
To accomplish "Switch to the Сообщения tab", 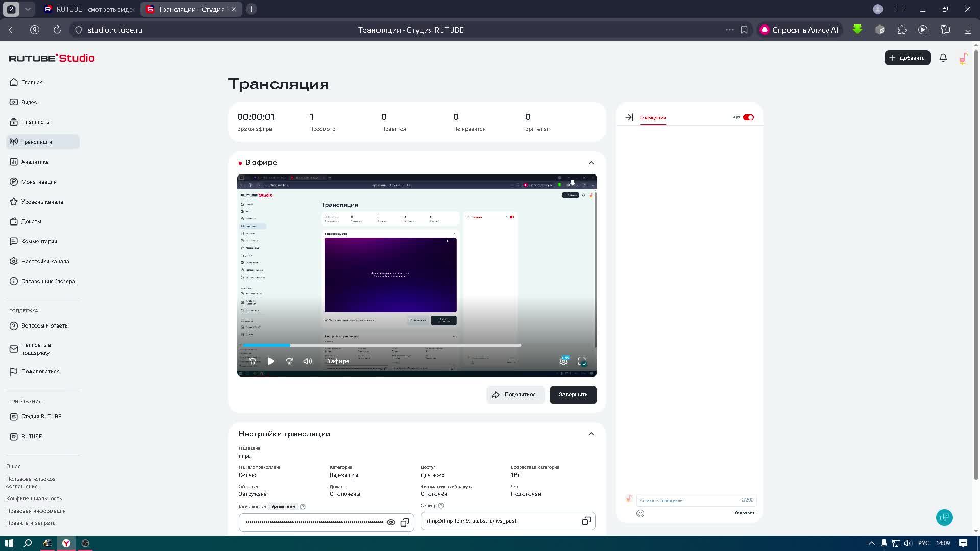I will point(653,118).
